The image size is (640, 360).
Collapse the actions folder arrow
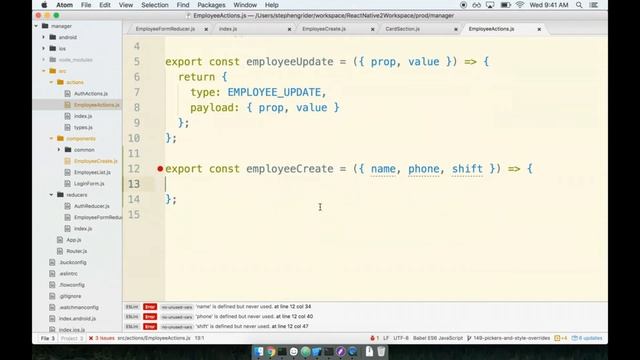click(x=51, y=82)
